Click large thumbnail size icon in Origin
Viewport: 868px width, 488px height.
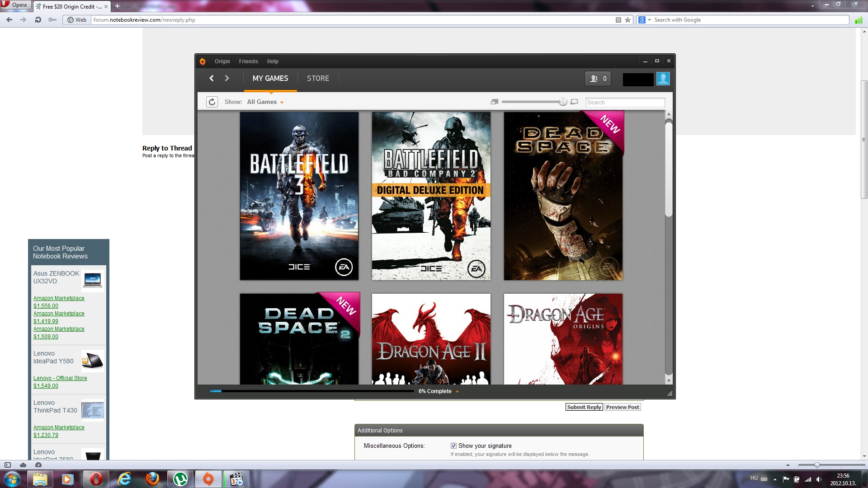(x=574, y=102)
